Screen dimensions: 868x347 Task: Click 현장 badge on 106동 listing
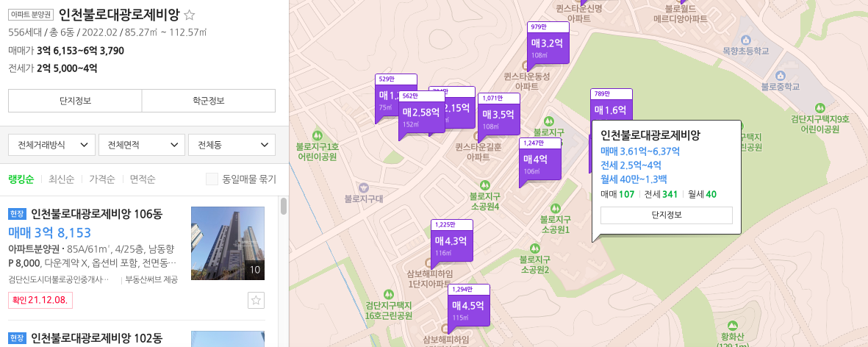click(x=18, y=214)
